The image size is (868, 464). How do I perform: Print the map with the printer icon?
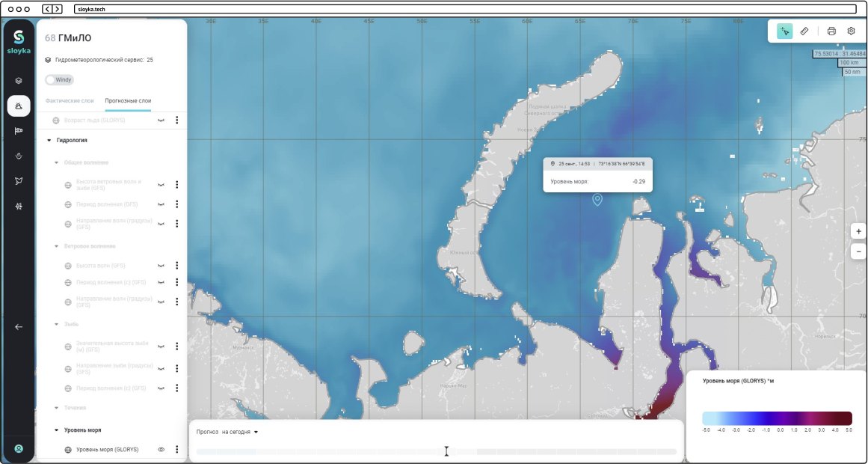click(831, 31)
